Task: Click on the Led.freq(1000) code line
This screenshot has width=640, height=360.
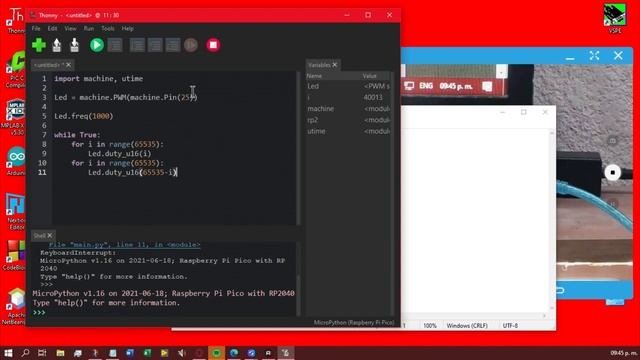Action: pyautogui.click(x=84, y=116)
